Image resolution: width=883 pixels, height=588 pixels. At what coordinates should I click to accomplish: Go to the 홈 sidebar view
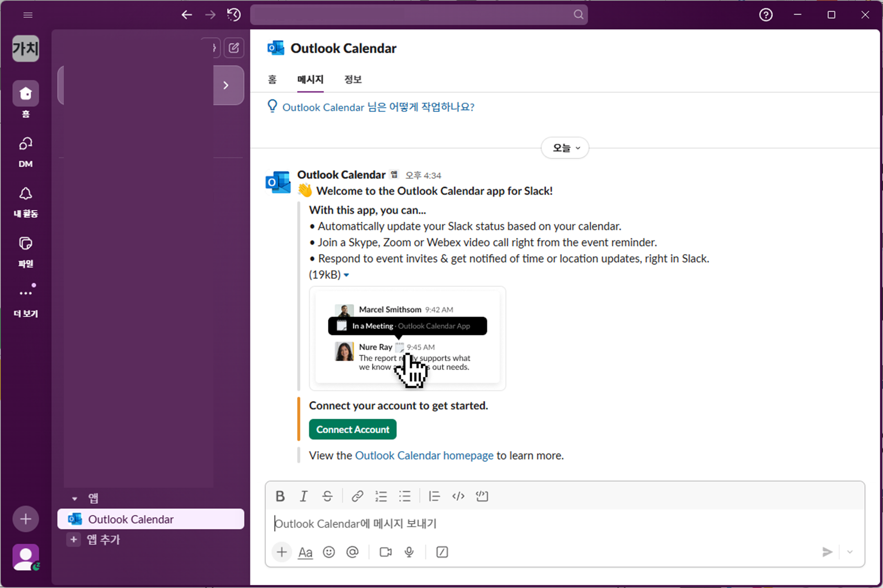(x=26, y=99)
